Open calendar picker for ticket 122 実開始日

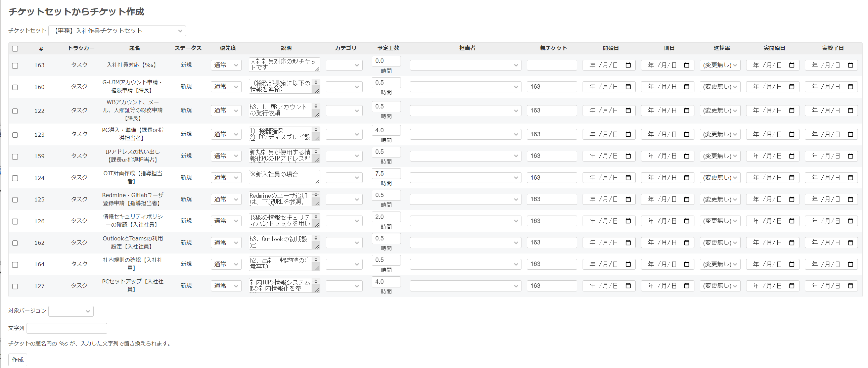click(x=792, y=110)
